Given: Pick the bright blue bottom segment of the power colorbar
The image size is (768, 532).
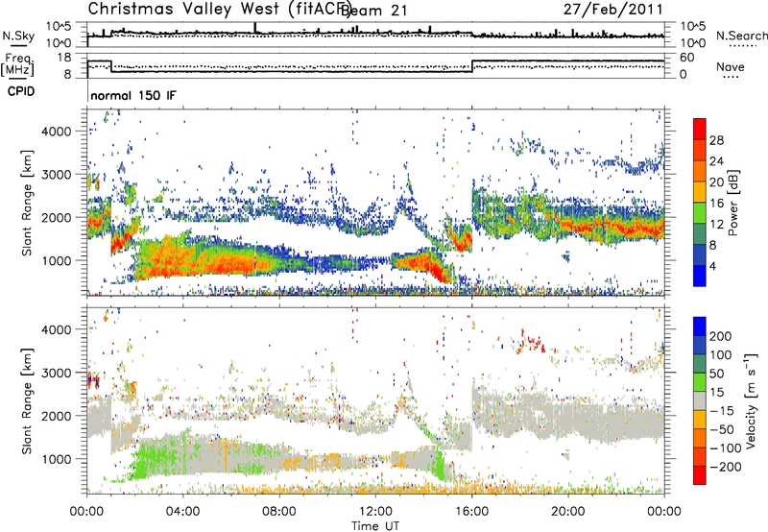Looking at the screenshot, I should click(700, 276).
